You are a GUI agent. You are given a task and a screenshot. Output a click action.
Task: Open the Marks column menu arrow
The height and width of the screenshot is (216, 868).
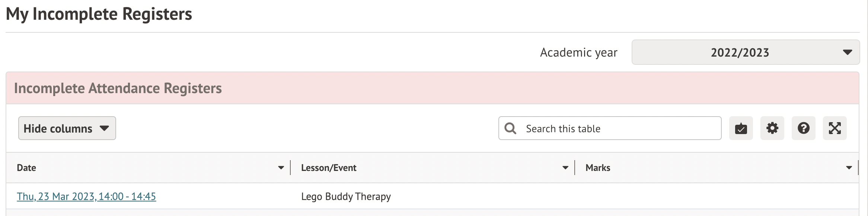(849, 168)
